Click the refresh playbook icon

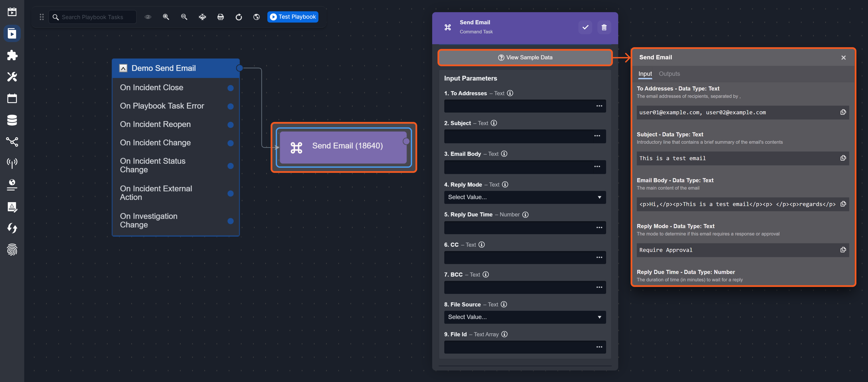(x=239, y=17)
